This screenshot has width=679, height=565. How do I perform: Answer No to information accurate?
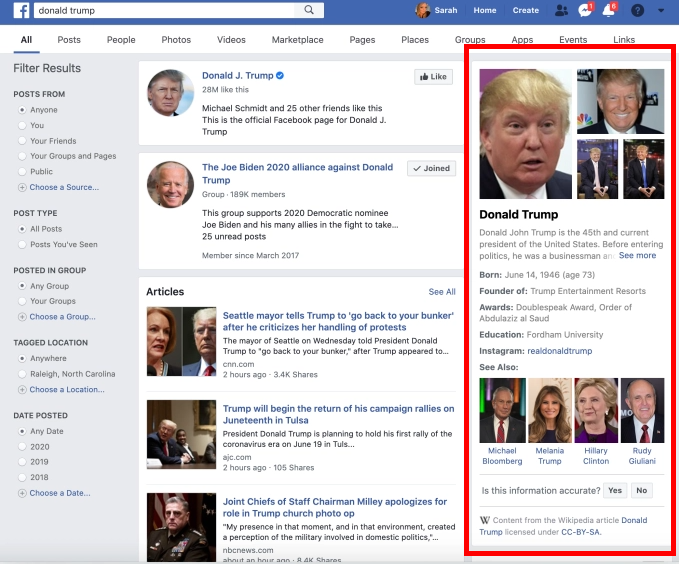click(x=642, y=491)
